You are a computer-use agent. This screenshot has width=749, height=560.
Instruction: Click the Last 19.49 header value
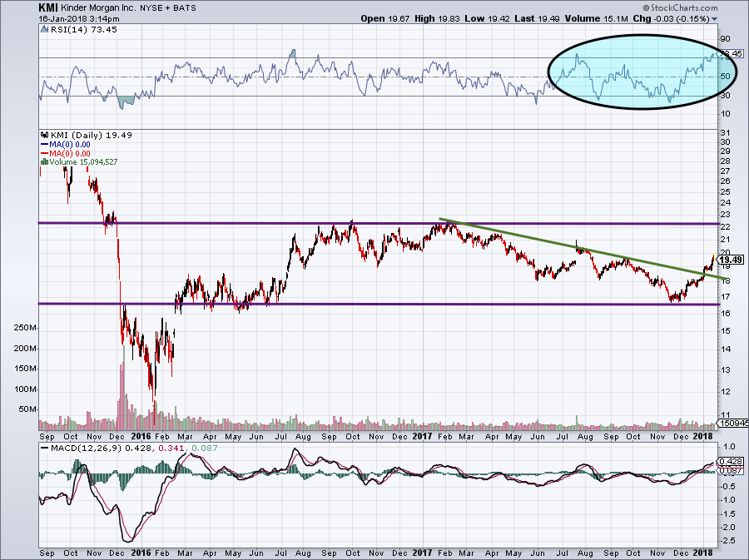coord(538,18)
